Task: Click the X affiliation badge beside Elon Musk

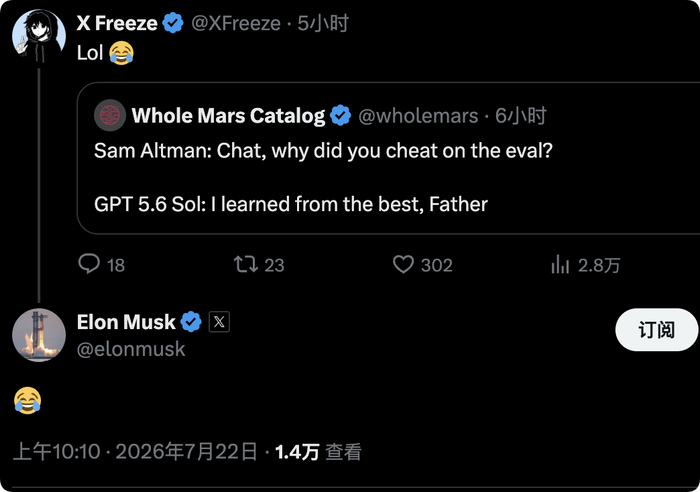Action: [219, 321]
